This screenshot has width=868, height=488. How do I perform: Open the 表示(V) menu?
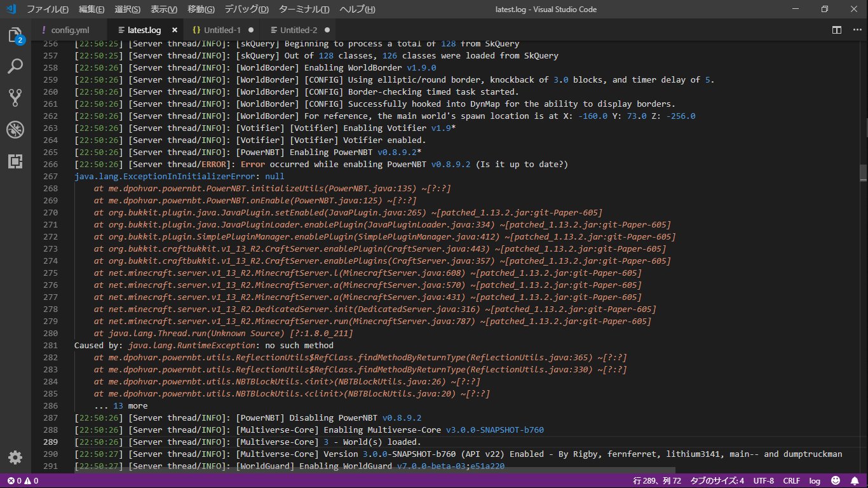tap(164, 10)
